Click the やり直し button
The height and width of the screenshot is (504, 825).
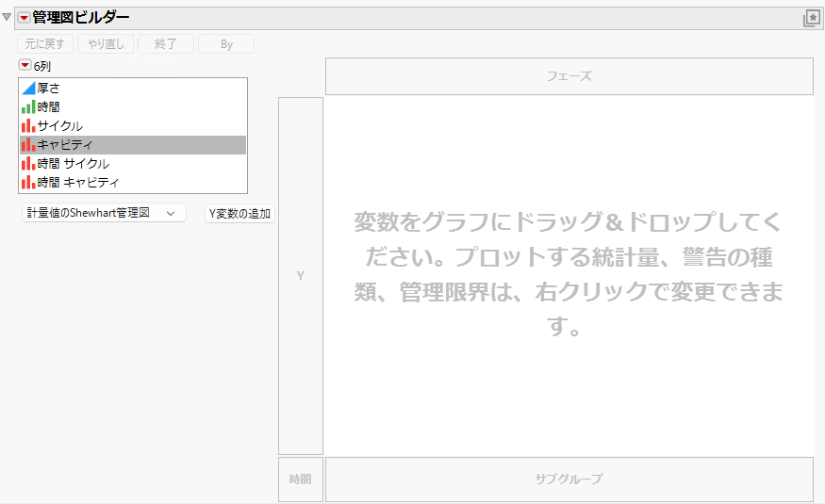click(106, 44)
